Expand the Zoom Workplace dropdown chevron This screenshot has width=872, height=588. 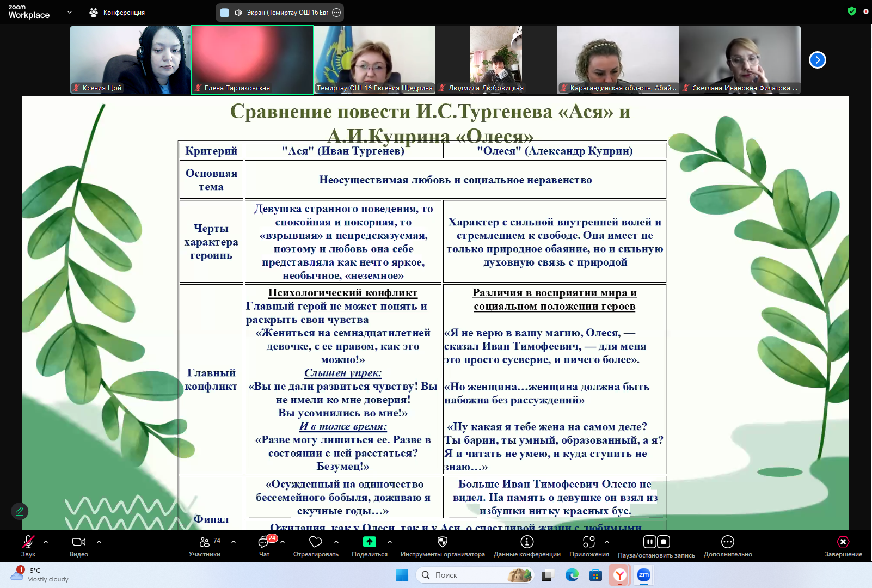click(70, 12)
